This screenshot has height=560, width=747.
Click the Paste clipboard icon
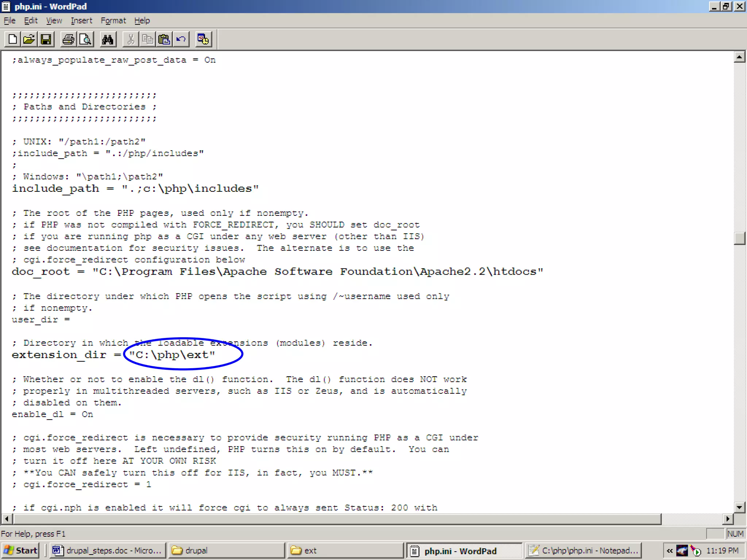point(164,39)
